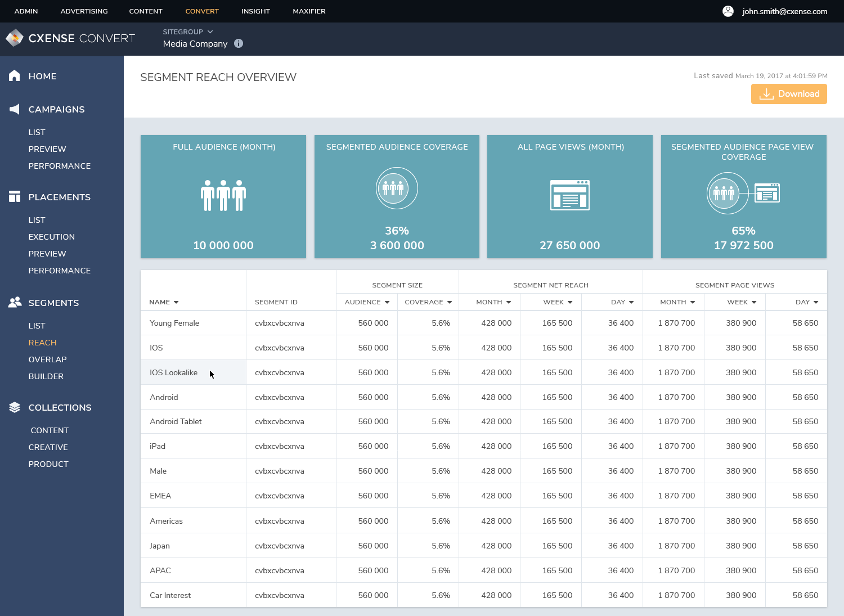Click the info icon beside Media Company

tap(239, 43)
